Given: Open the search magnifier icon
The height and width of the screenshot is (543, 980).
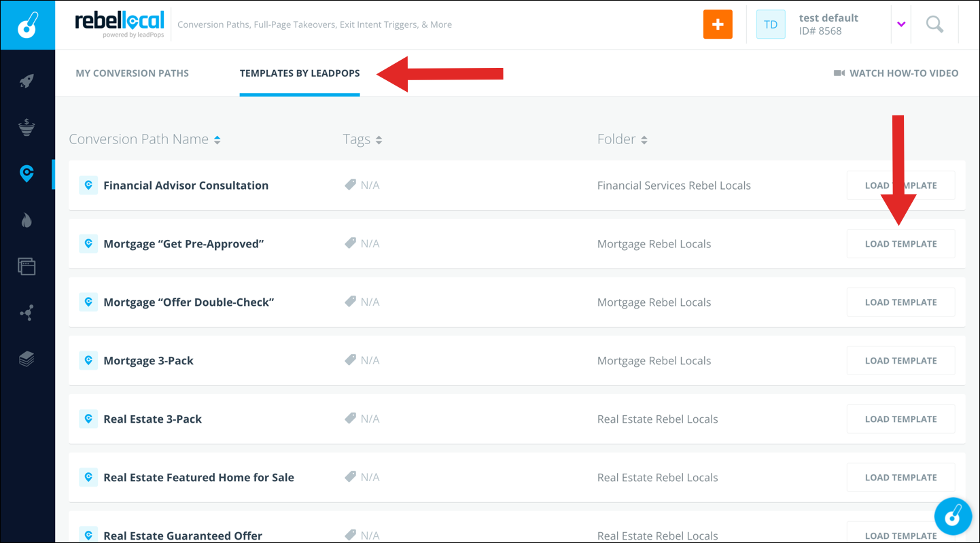Looking at the screenshot, I should [x=935, y=24].
